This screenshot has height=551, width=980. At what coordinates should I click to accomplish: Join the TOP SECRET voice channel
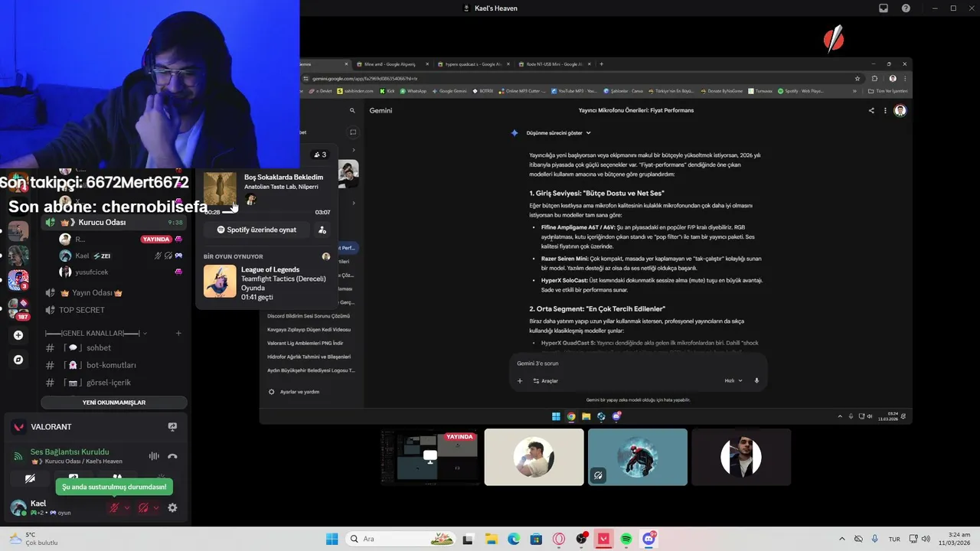115,310
